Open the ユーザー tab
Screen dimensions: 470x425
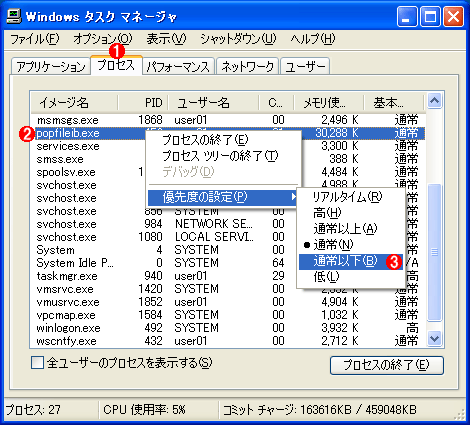click(305, 66)
